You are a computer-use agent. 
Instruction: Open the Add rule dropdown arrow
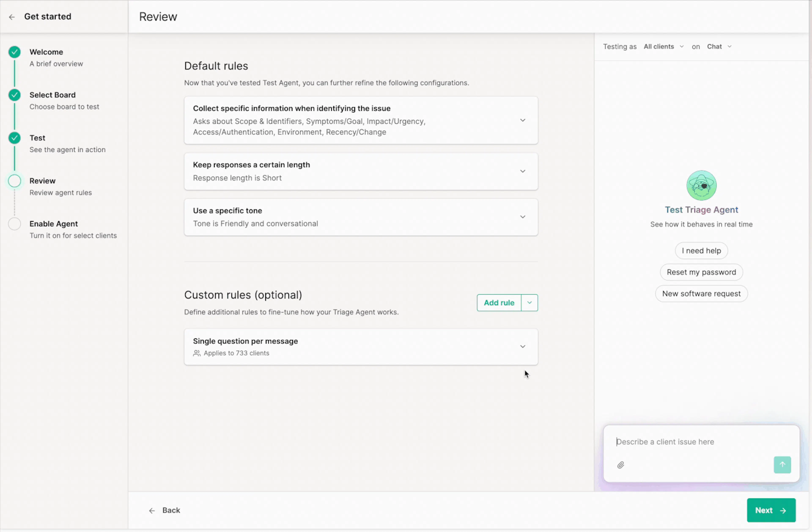coord(529,302)
